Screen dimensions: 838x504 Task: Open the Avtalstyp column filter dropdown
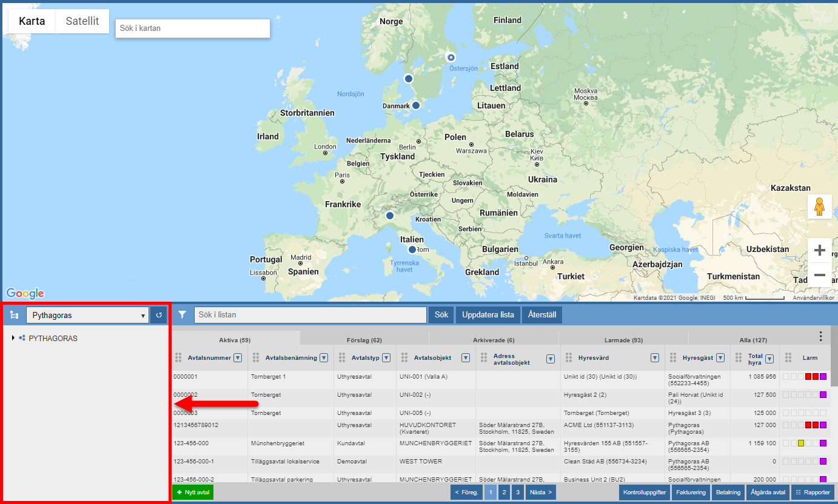[386, 357]
